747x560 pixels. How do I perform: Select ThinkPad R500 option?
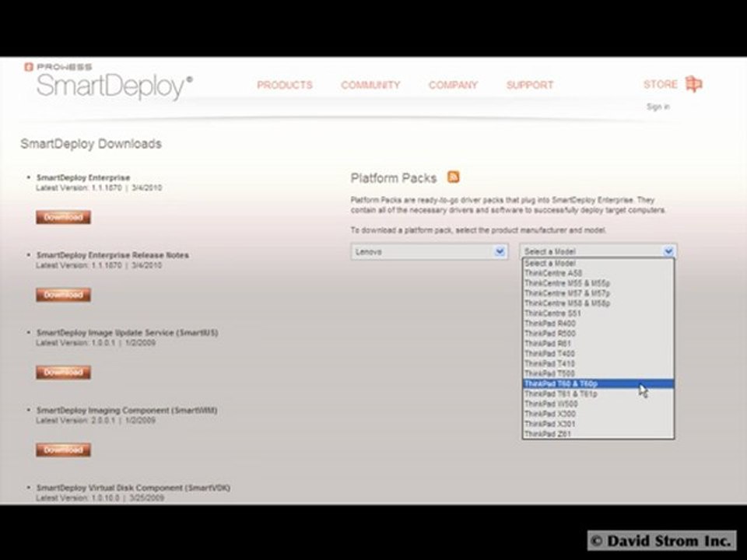coord(598,334)
